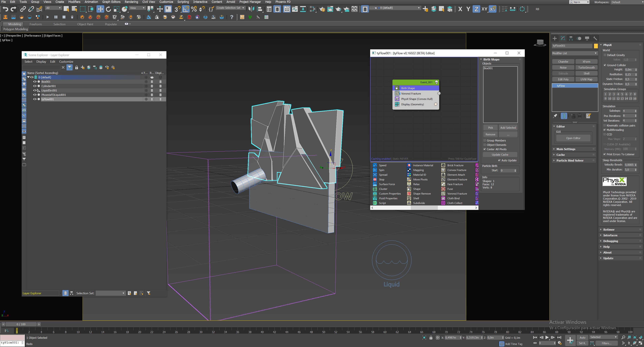Click the Brick Fracture operator icon
This screenshot has height=347, width=644.
(443, 165)
